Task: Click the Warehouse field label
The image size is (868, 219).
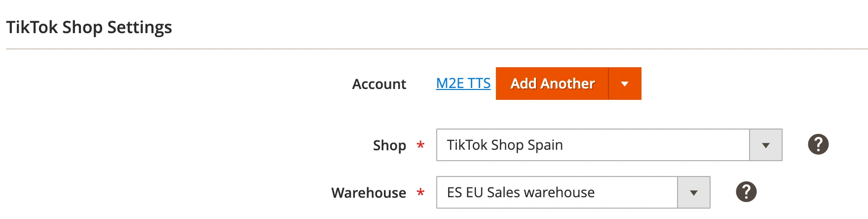Action: coord(369,193)
